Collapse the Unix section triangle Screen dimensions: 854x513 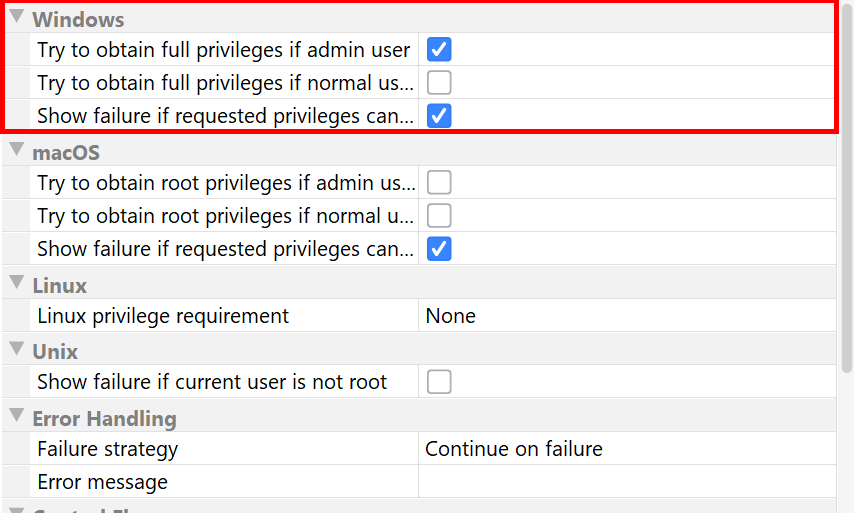(x=16, y=349)
